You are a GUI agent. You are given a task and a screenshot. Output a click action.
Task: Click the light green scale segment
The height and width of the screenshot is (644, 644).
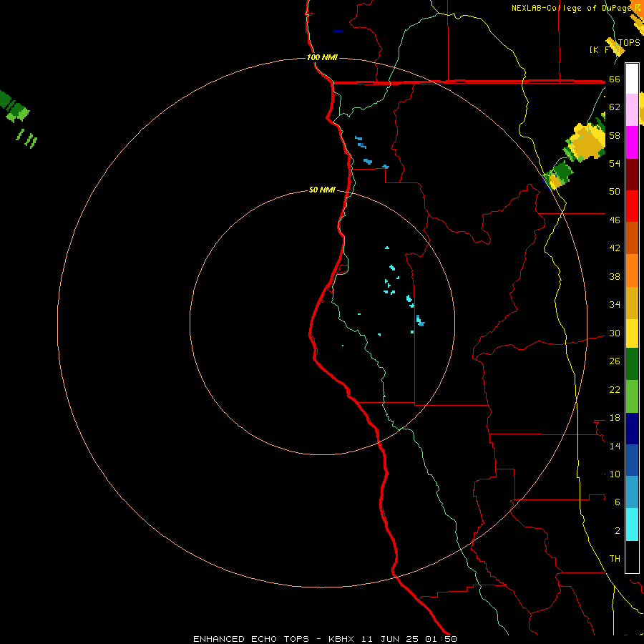[632, 396]
